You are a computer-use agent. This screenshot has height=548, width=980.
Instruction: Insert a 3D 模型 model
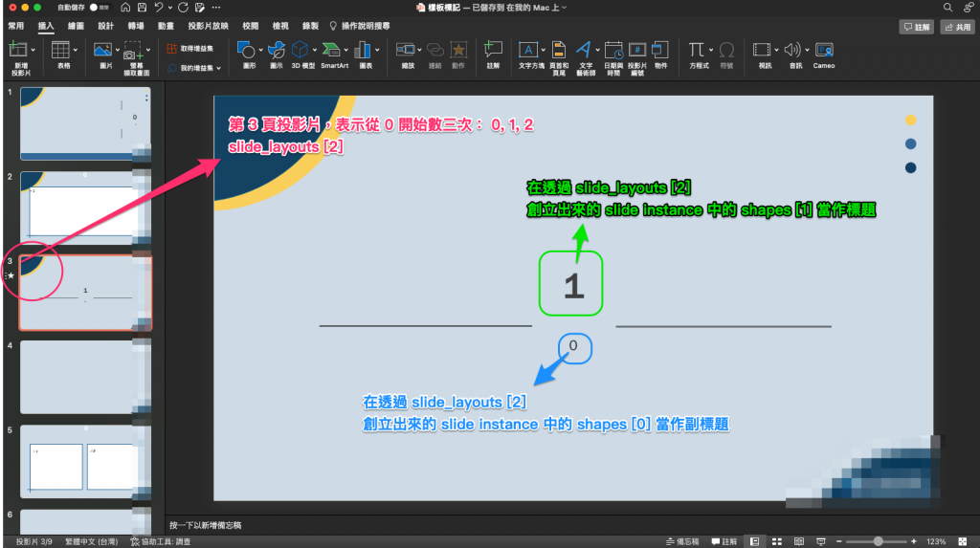point(301,50)
